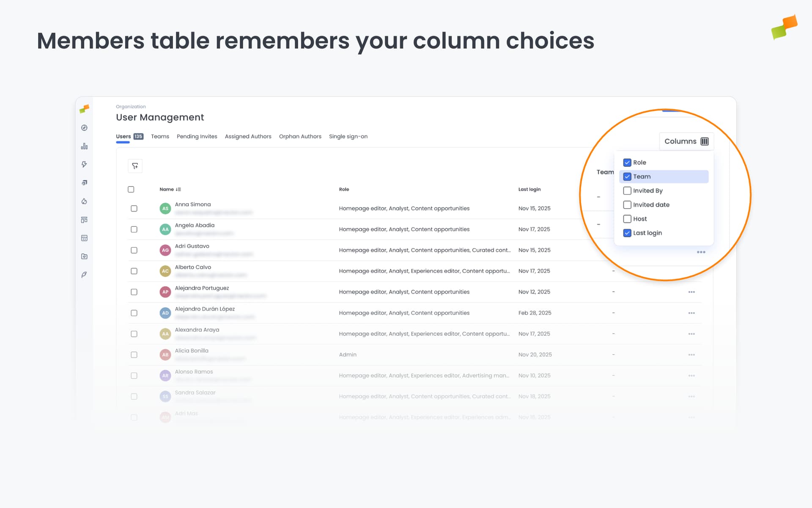Image resolution: width=812 pixels, height=508 pixels.
Task: Click the folder with heart sidebar icon
Action: point(84,256)
